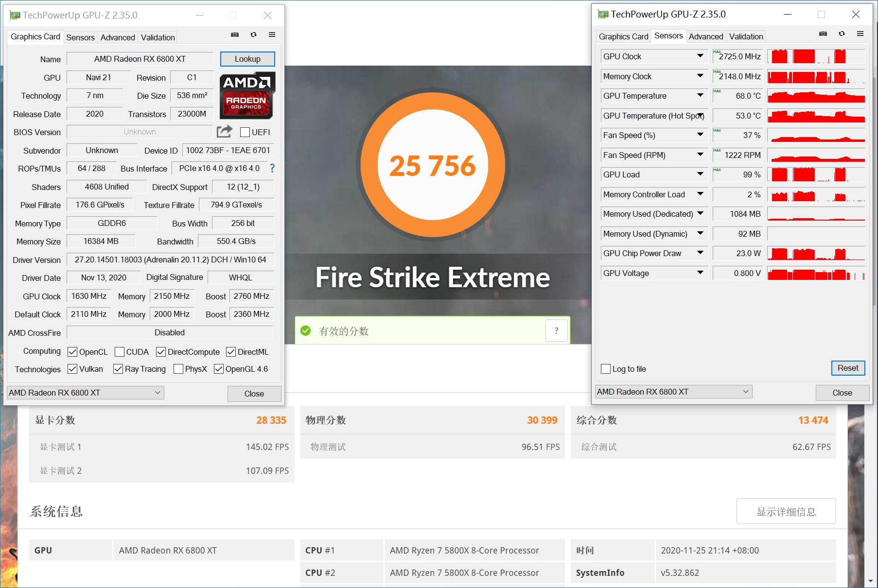Open the GPU Voltage sensor dropdown
The width and height of the screenshot is (878, 588).
click(700, 273)
